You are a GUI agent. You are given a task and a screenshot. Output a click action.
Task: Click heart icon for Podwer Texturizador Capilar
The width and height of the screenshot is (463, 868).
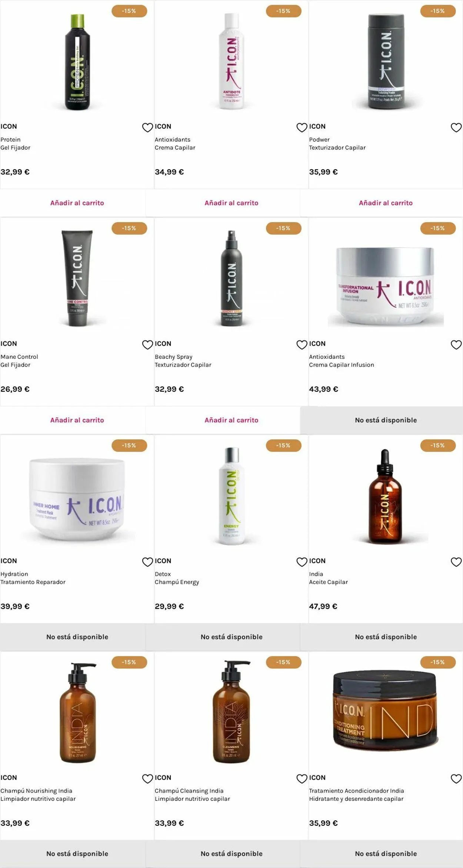456,128
